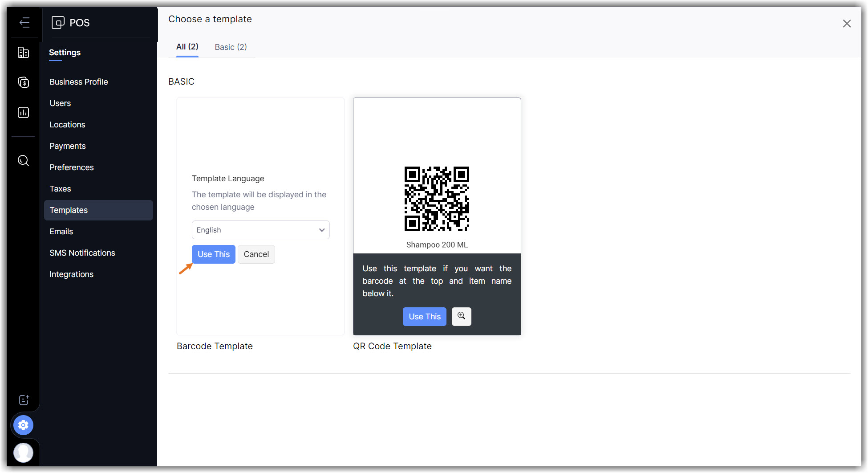Click Use This for Barcode Template
868x473 pixels.
coord(213,254)
